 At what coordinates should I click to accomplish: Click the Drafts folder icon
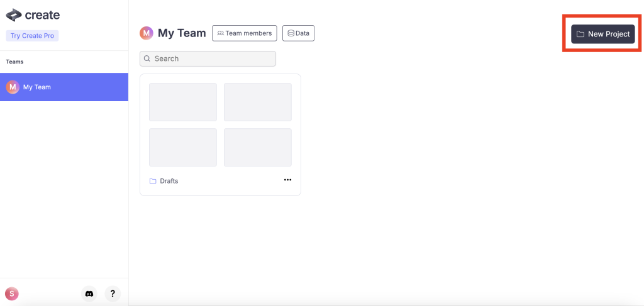click(153, 181)
